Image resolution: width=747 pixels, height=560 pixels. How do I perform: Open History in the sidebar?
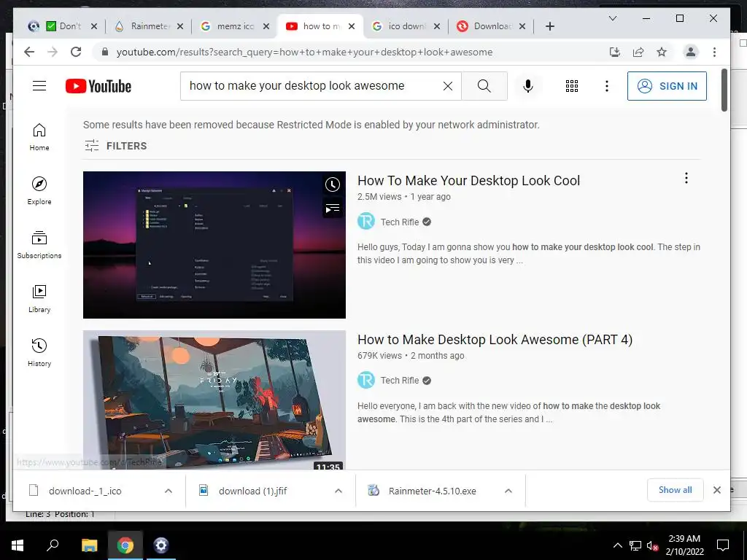[39, 353]
